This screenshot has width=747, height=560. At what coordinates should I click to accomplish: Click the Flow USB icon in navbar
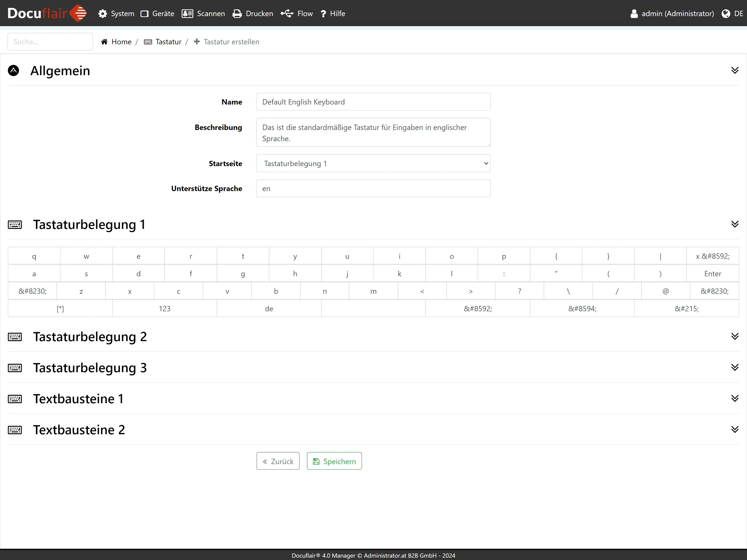tap(287, 14)
